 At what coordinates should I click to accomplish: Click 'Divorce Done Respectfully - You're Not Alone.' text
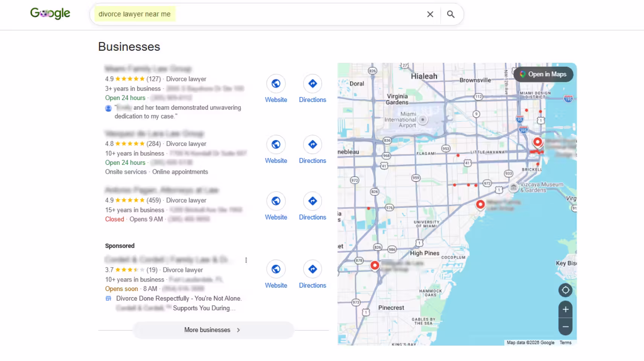point(179,298)
